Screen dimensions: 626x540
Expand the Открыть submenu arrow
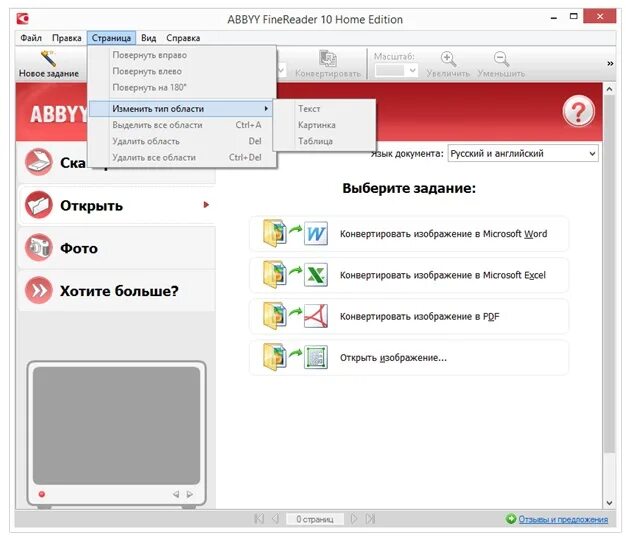pyautogui.click(x=206, y=205)
